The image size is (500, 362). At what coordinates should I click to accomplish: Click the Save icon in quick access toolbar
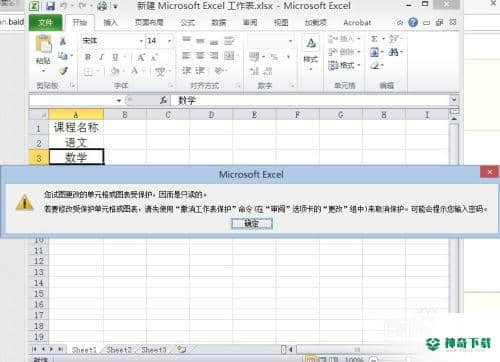(50, 6)
